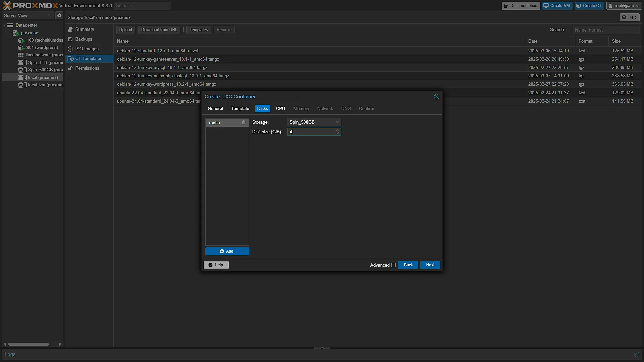
Task: Switch to the CPU tab
Action: [x=280, y=108]
